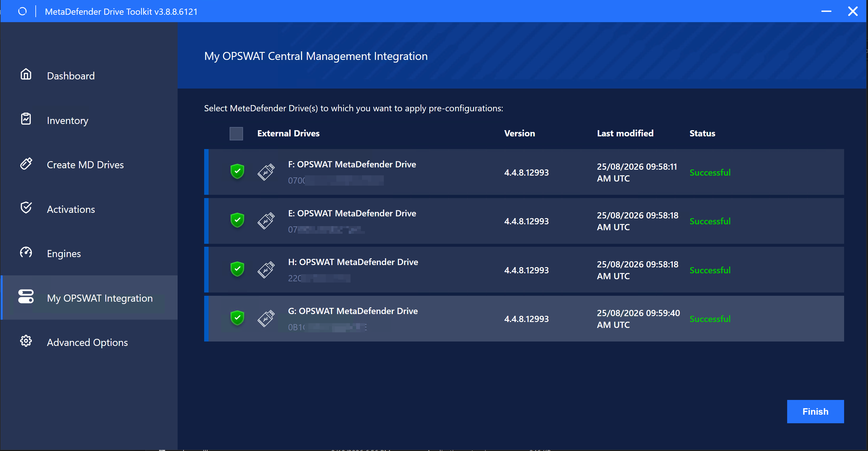This screenshot has height=451, width=868.
Task: Click the green shield on G: drive row
Action: 238,318
